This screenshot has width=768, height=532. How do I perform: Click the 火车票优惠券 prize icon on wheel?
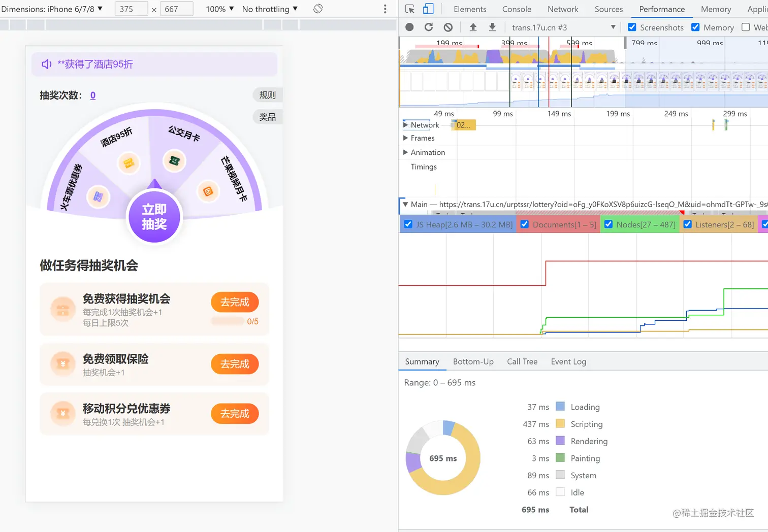[x=98, y=197]
